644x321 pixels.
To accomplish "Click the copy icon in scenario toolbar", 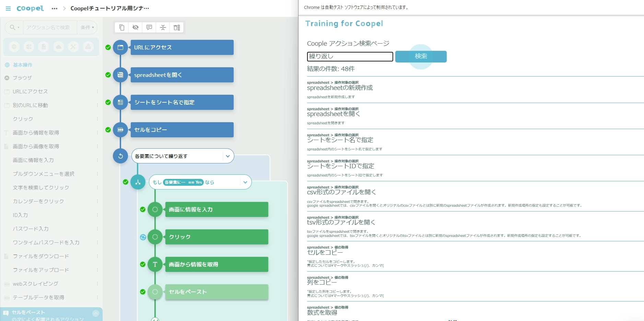I will point(122,27).
